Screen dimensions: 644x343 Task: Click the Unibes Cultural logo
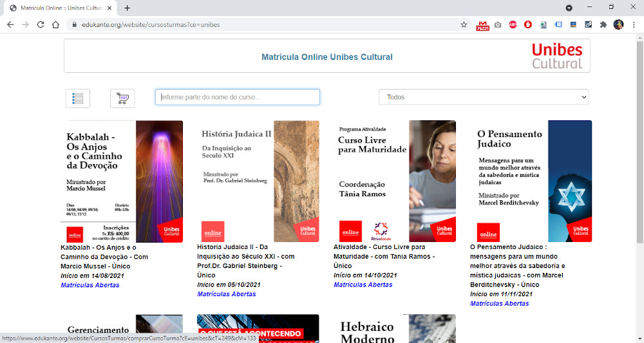pyautogui.click(x=557, y=56)
